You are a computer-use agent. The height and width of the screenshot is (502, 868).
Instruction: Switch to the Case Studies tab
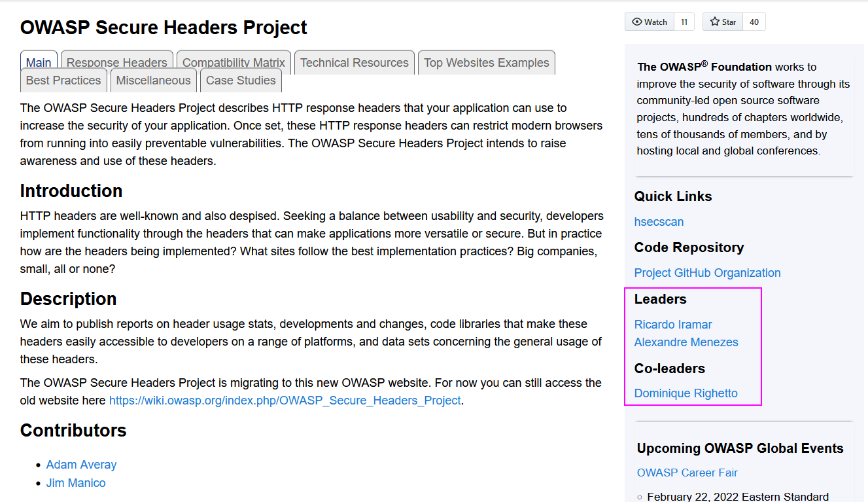click(241, 81)
